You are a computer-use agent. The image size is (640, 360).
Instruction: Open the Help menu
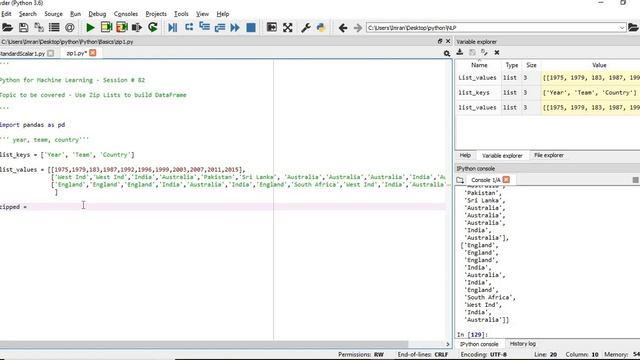[222, 14]
